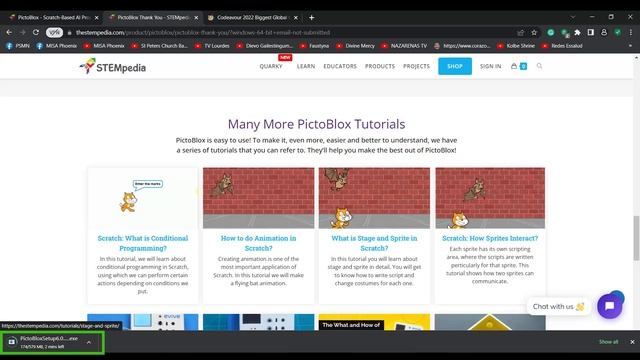The height and width of the screenshot is (360, 640).
Task: Close the Codeavour 2022 tab
Action: point(296,18)
